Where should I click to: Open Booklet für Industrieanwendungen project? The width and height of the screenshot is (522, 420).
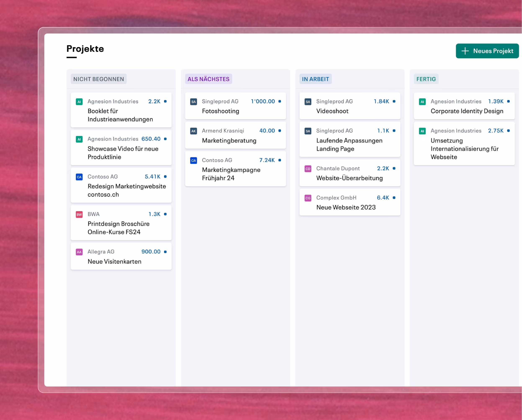(x=120, y=115)
